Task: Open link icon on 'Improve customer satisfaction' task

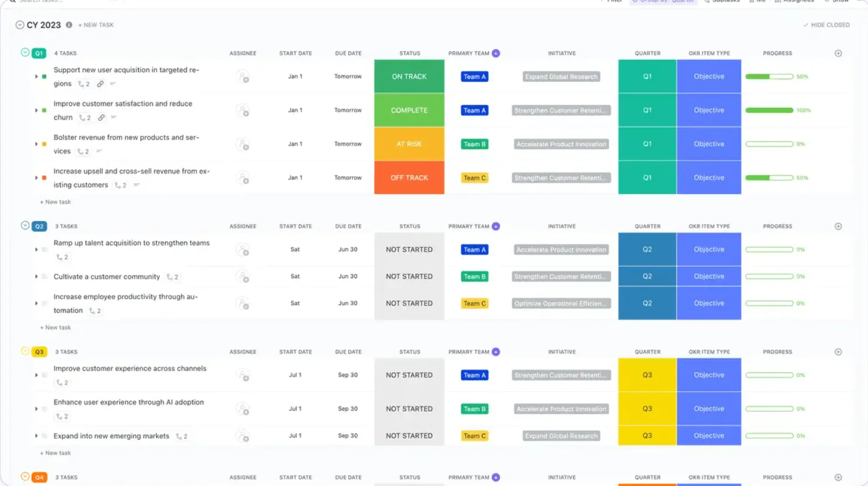Action: point(101,118)
